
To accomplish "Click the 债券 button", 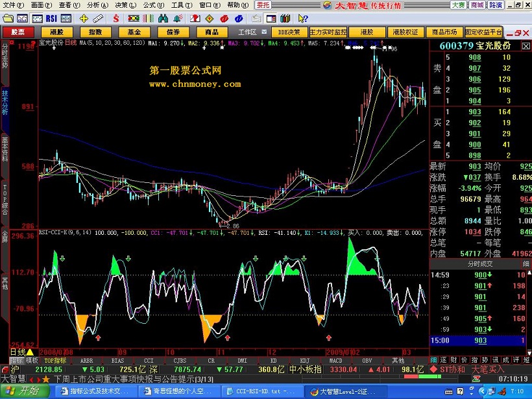I will 173,32.
